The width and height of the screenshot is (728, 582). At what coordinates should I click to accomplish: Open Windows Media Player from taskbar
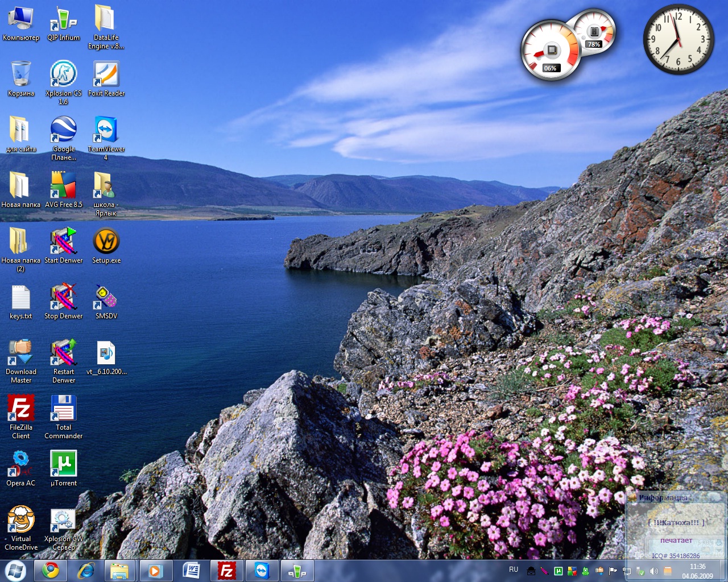[155, 571]
